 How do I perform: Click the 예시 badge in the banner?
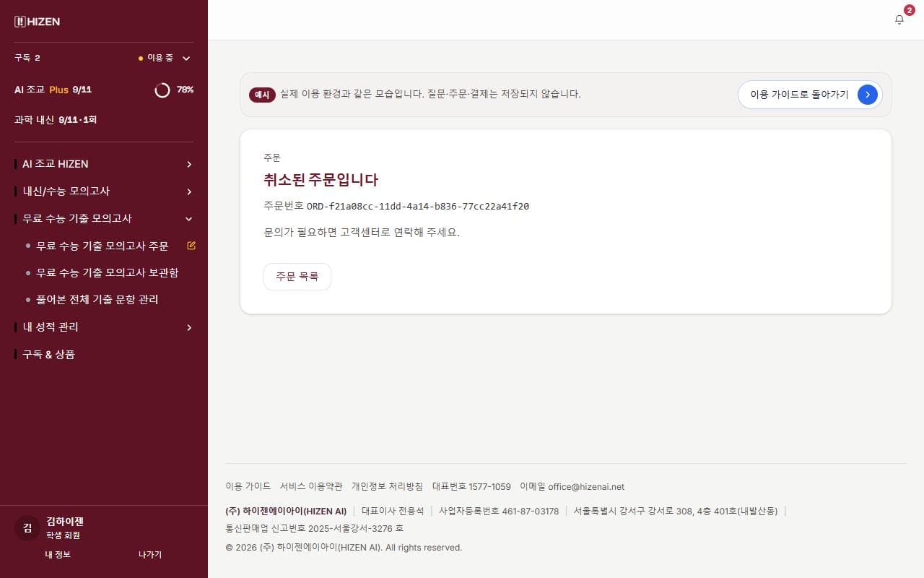[262, 95]
